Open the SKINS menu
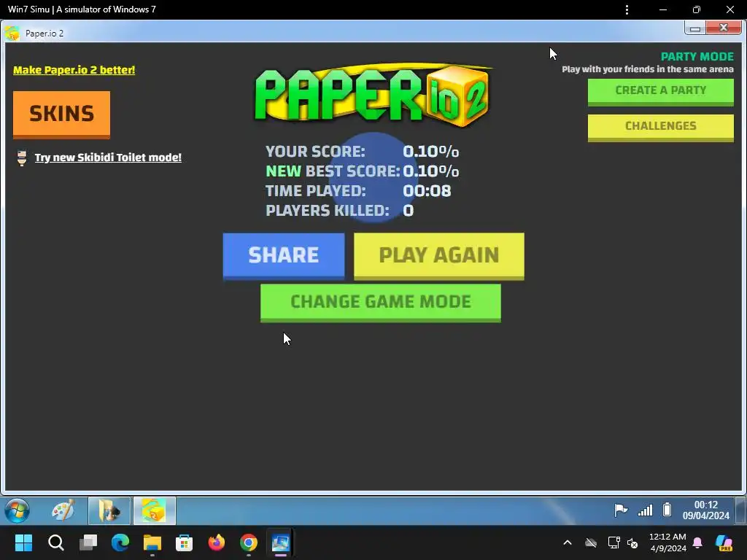 click(x=61, y=114)
